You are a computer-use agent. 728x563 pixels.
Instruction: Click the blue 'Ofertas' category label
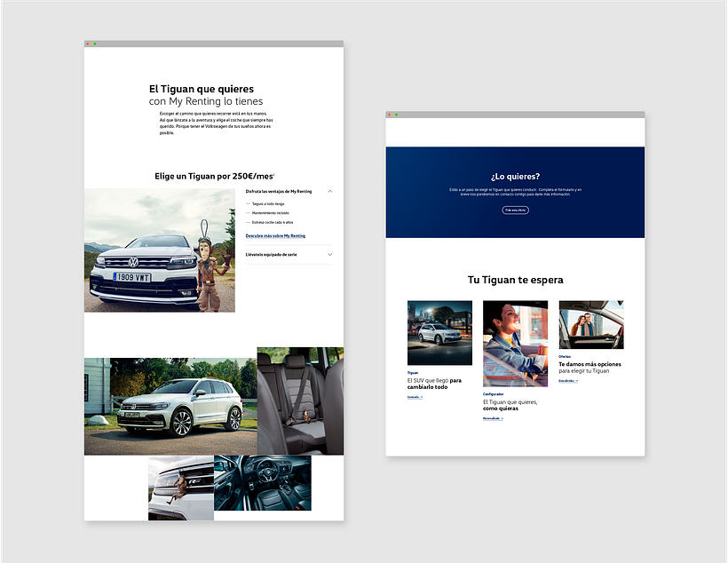565,357
